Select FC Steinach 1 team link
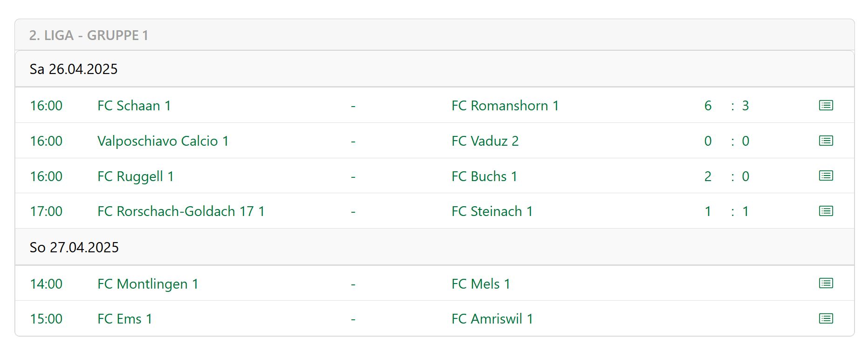 [x=492, y=211]
